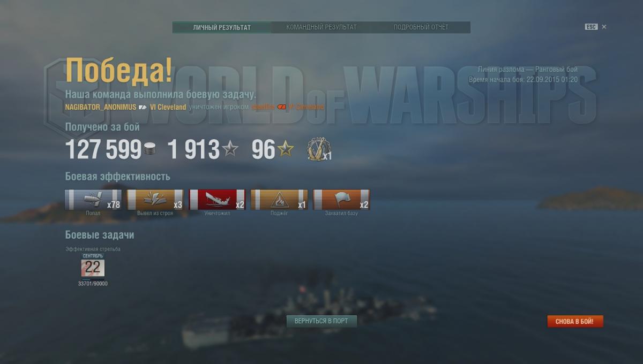
Task: Click the red Снова в бой! button
Action: coord(575,321)
